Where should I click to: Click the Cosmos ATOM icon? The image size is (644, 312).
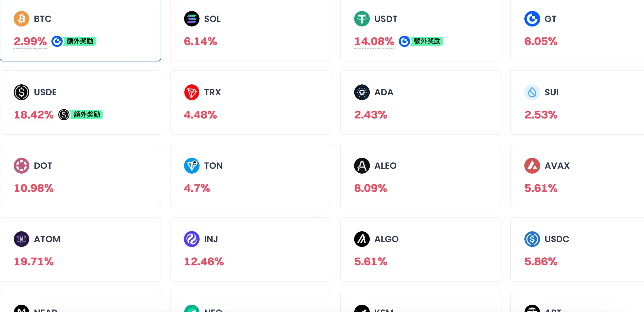(21, 239)
